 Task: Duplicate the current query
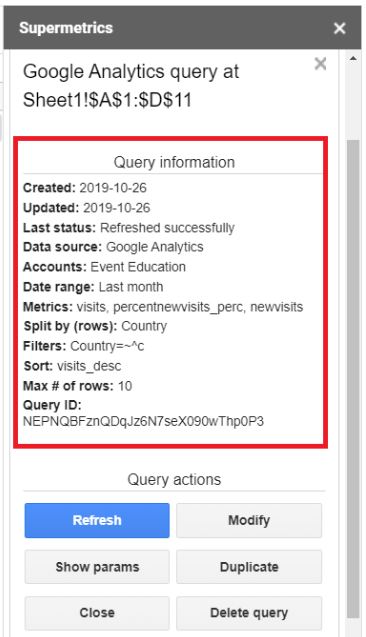click(x=249, y=567)
